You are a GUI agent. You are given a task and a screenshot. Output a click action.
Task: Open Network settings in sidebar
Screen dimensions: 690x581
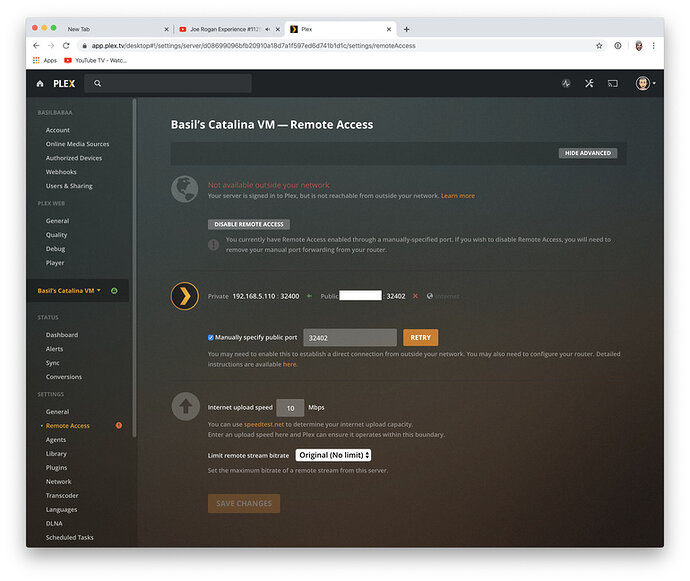59,482
